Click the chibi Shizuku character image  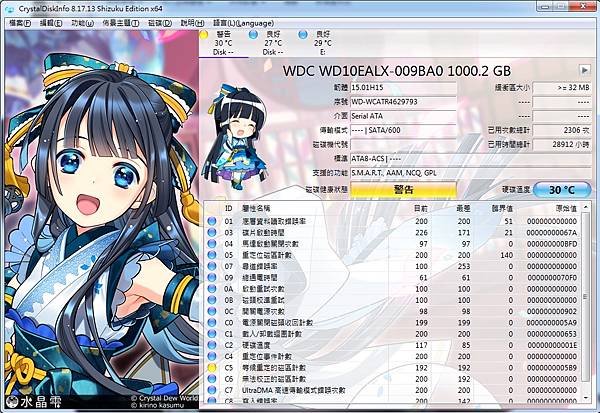click(234, 138)
